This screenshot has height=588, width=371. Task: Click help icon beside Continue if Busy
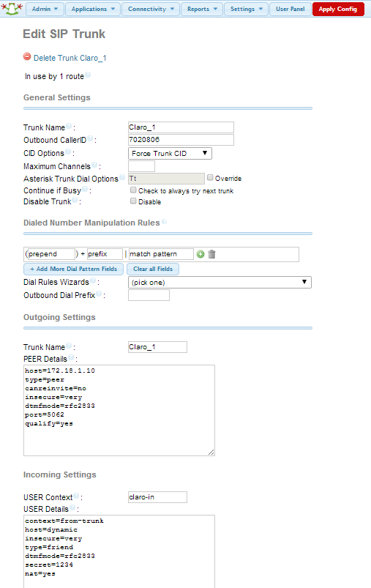coord(85,189)
